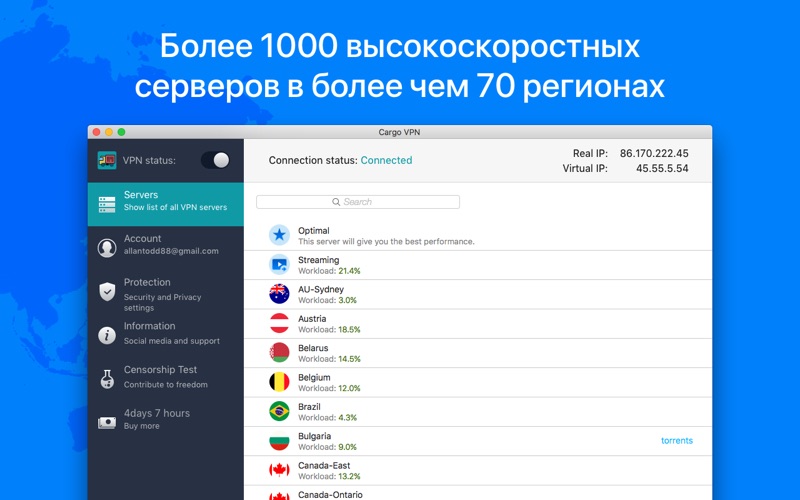
Task: Click the Information 'i' icon
Action: [x=107, y=335]
